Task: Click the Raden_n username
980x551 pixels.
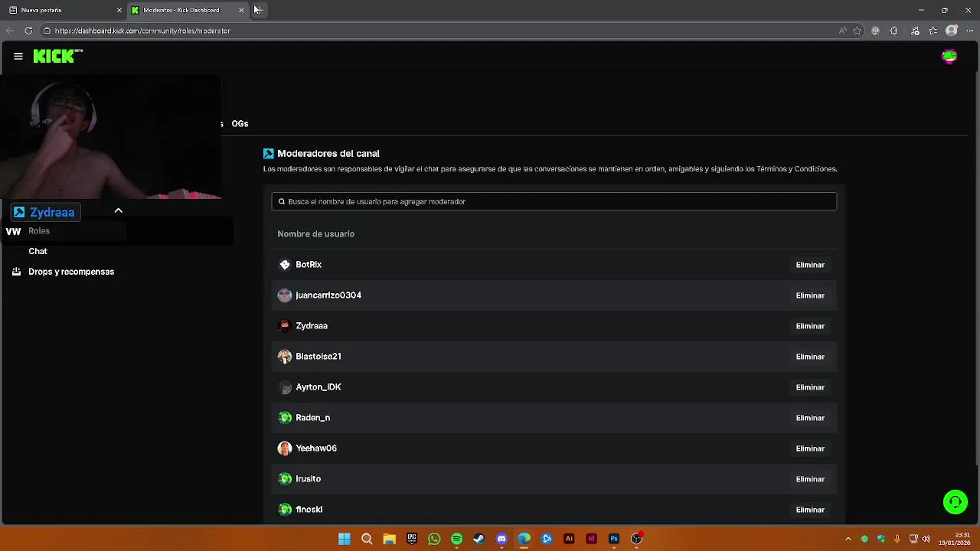Action: click(313, 418)
